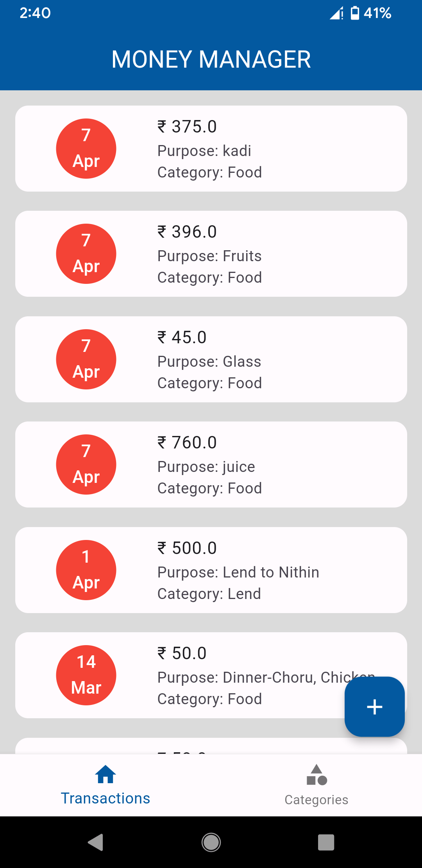Viewport: 422px width, 868px height.
Task: Click the 7 Apr date badge for kadi
Action: [86, 149]
